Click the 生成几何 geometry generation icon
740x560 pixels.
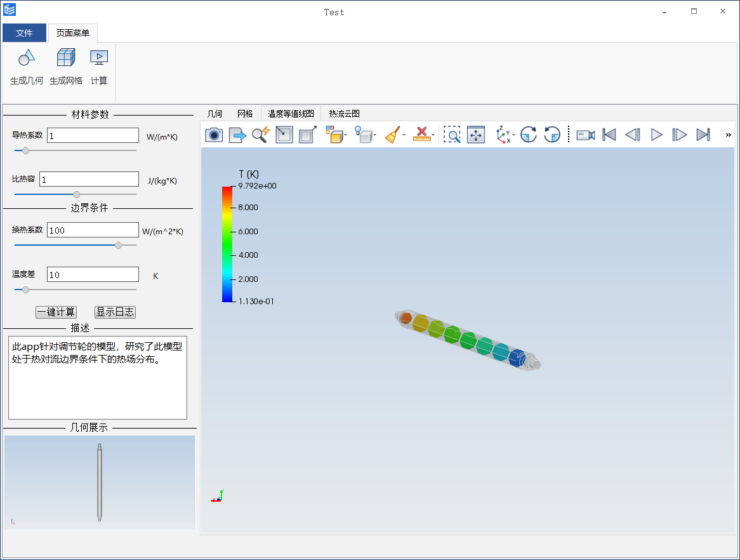pyautogui.click(x=26, y=58)
